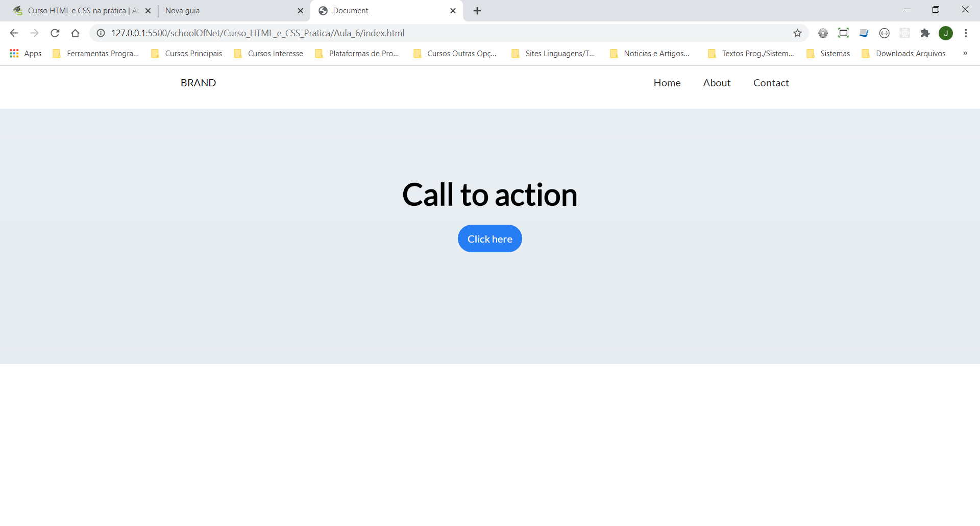Expand the Cursos Principais bookmark folder
Viewport: 980px width, 526px height.
187,54
